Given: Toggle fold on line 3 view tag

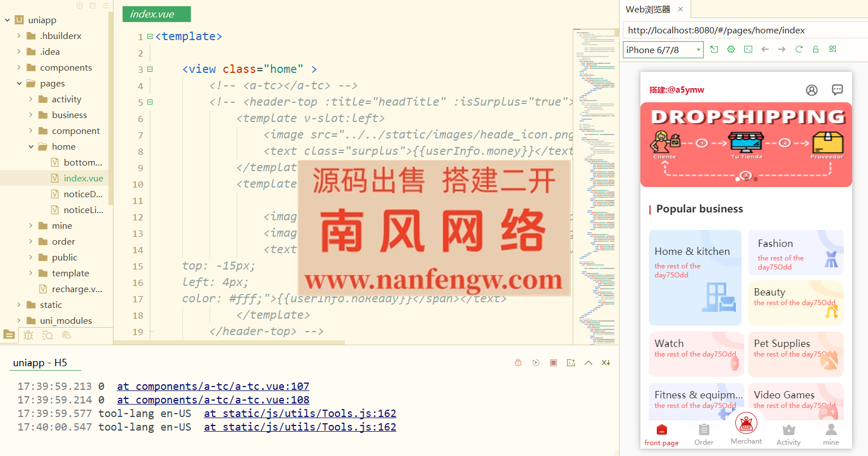Looking at the screenshot, I should [150, 70].
